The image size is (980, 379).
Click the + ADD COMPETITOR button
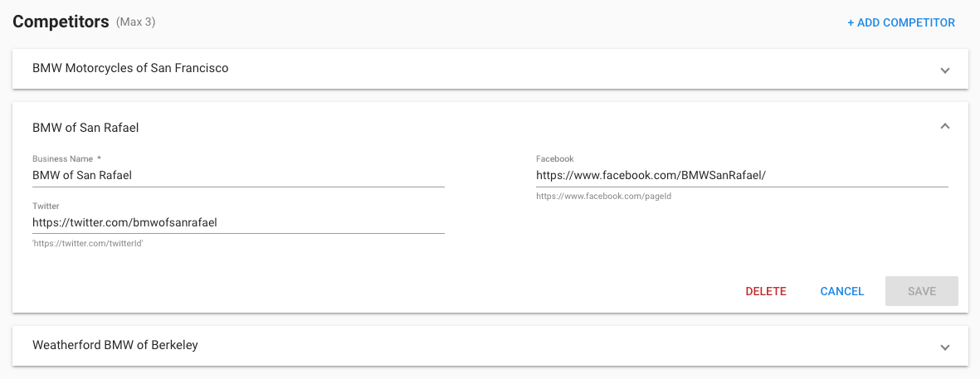[x=900, y=22]
